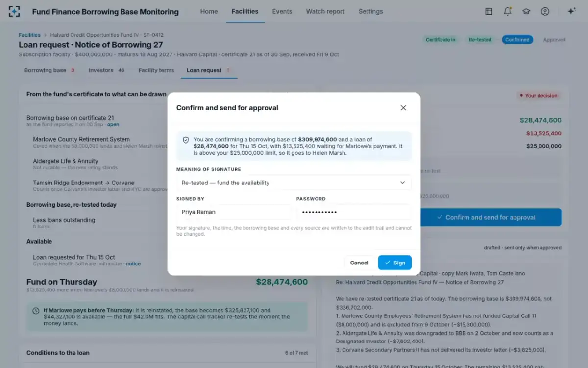Click the Password field

(x=354, y=212)
